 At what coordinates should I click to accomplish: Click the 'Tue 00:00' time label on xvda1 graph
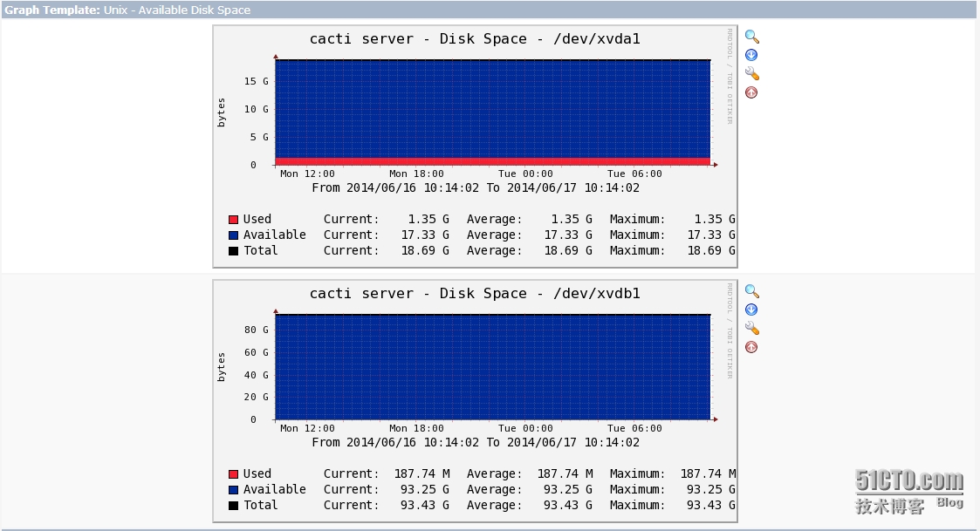(525, 174)
